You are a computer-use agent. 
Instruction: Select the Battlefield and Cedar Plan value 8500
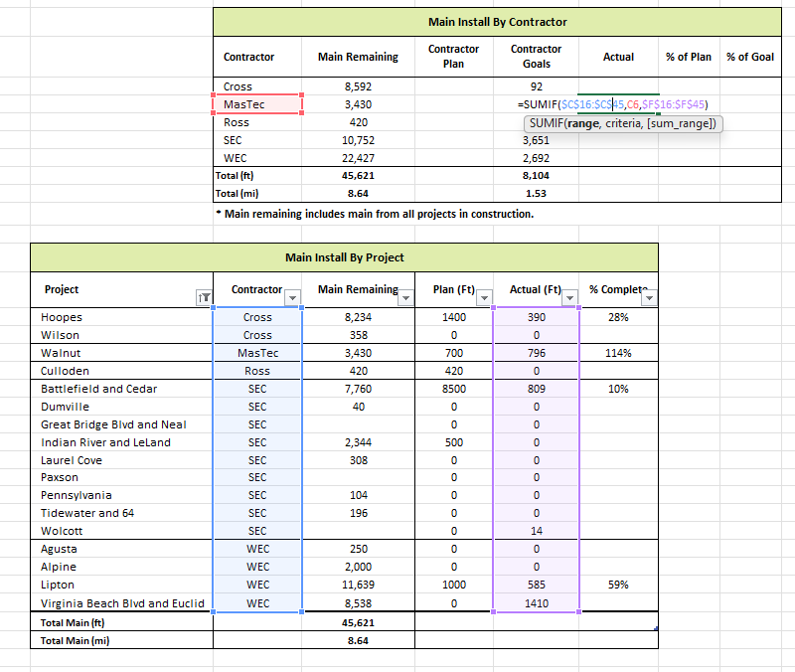454,389
